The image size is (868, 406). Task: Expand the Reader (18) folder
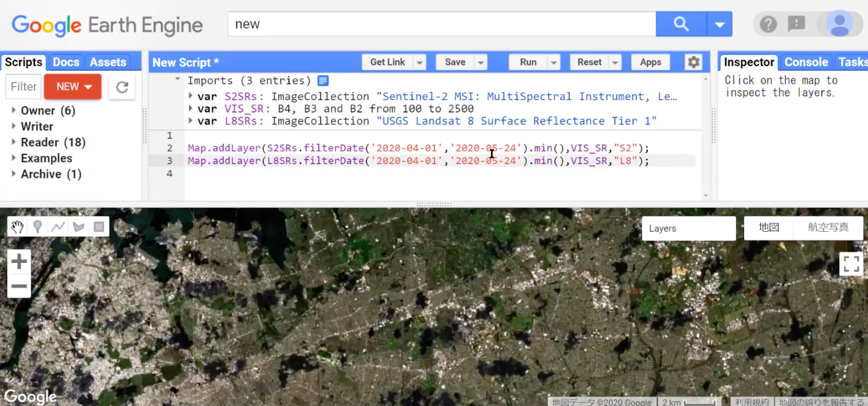[x=14, y=142]
